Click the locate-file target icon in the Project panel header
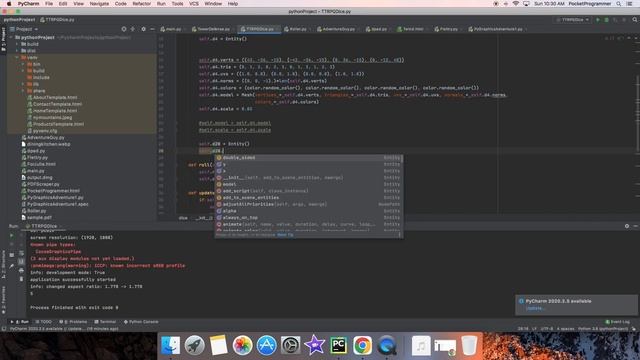The width and height of the screenshot is (640, 360). 124,29
